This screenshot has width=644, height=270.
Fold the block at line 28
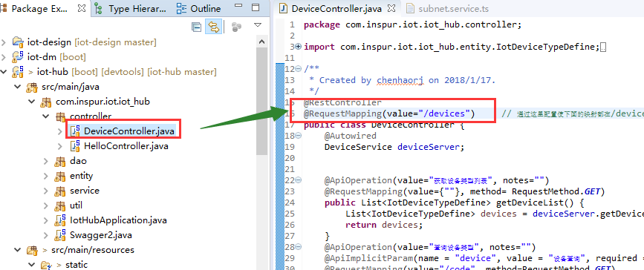(298, 247)
